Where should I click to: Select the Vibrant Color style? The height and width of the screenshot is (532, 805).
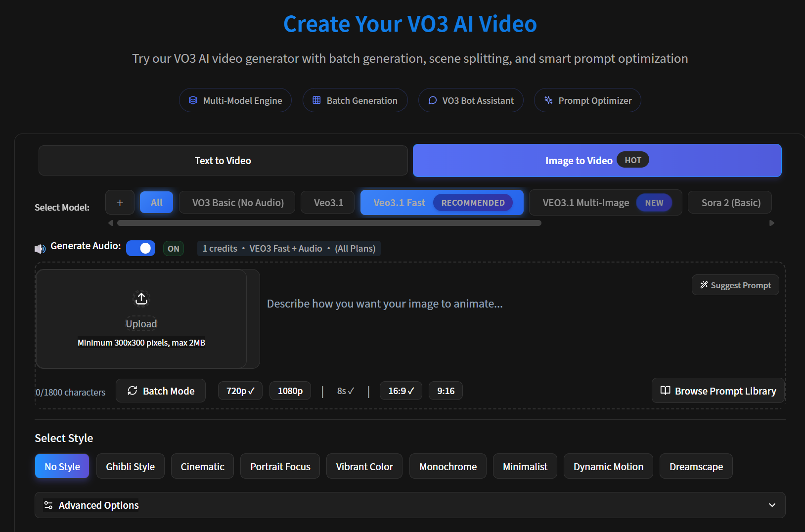(364, 466)
